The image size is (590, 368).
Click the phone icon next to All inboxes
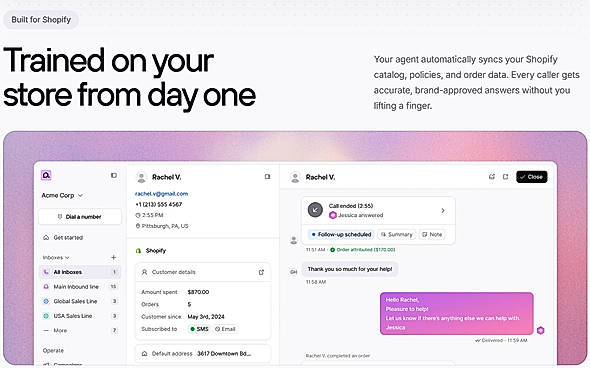tap(46, 272)
